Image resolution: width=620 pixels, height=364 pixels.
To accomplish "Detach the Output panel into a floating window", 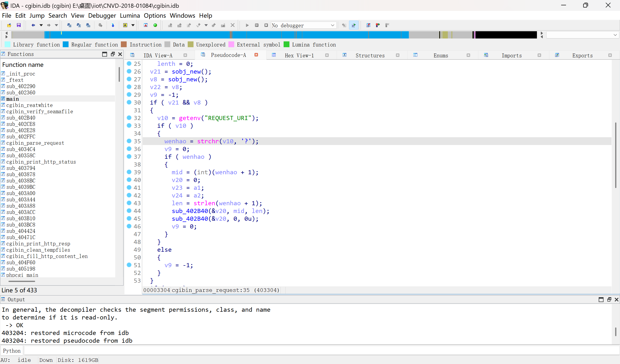I will coord(609,299).
